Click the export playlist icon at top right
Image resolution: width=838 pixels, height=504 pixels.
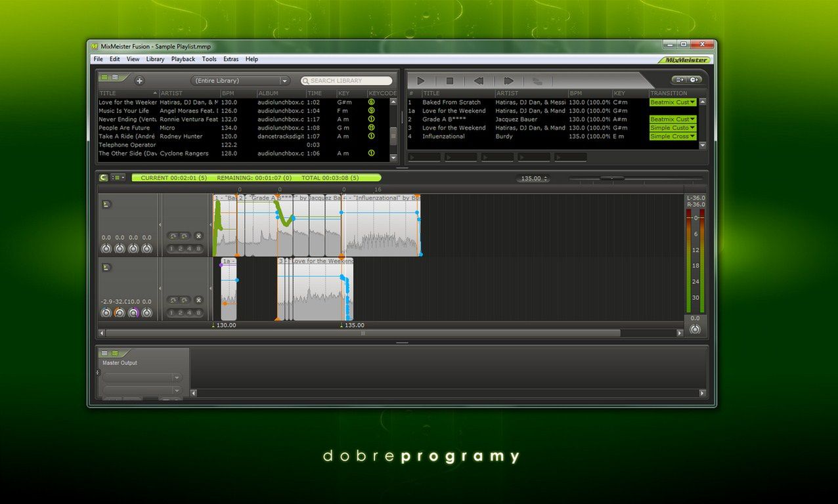pyautogui.click(x=679, y=79)
